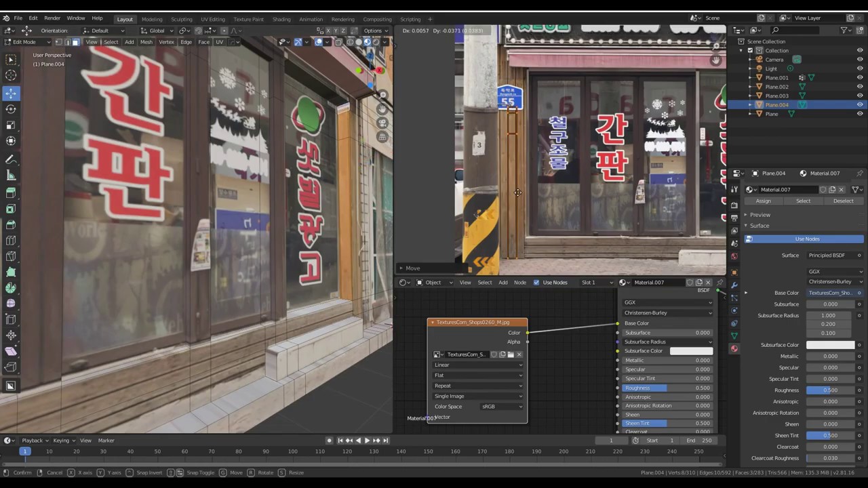The width and height of the screenshot is (868, 488).
Task: Toggle visibility of Plane.001
Action: 860,78
